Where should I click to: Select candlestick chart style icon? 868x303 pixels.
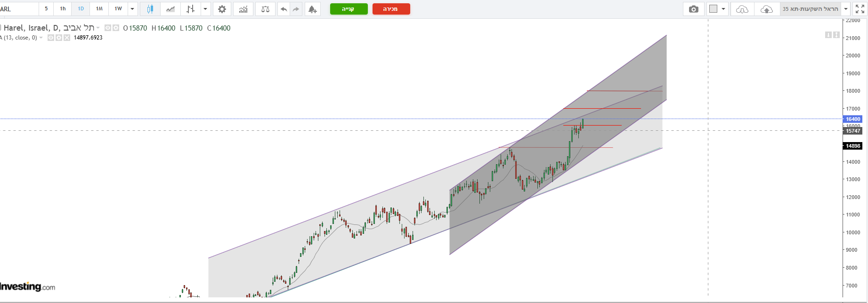(150, 9)
